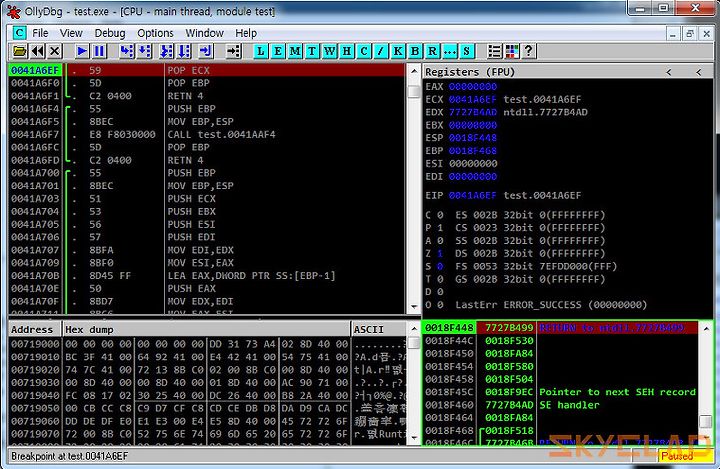
Task: Click the Open file folder icon
Action: (19, 51)
